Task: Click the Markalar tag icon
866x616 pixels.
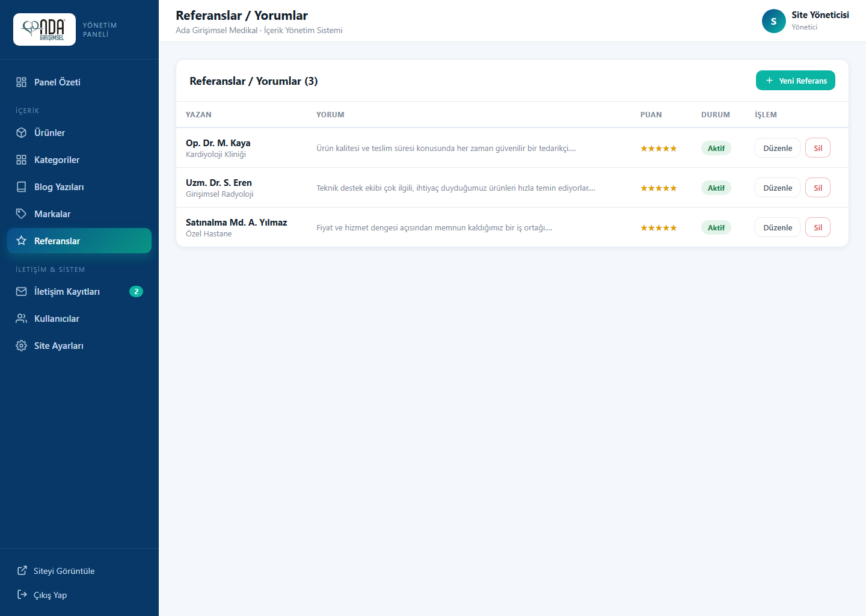Action: (x=22, y=214)
